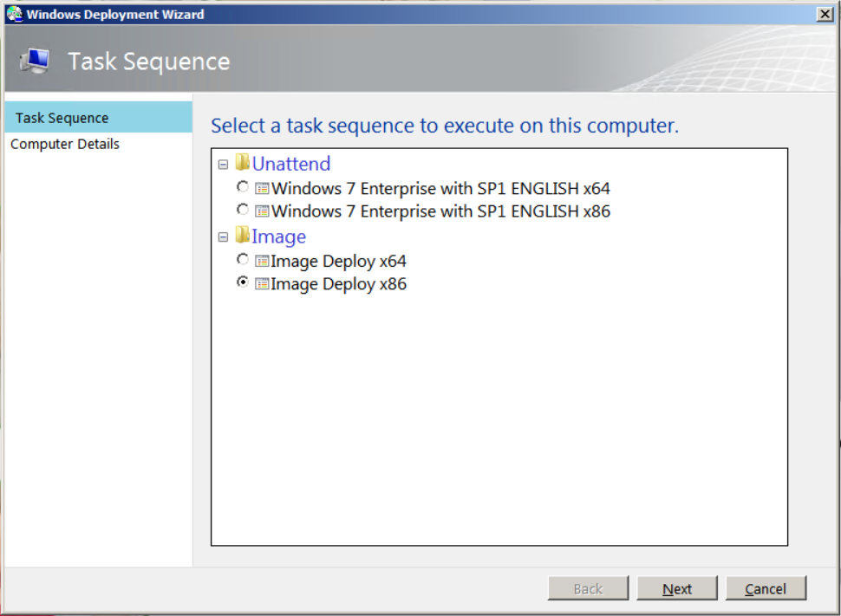Select the Image Deploy x86 radio button

(243, 283)
